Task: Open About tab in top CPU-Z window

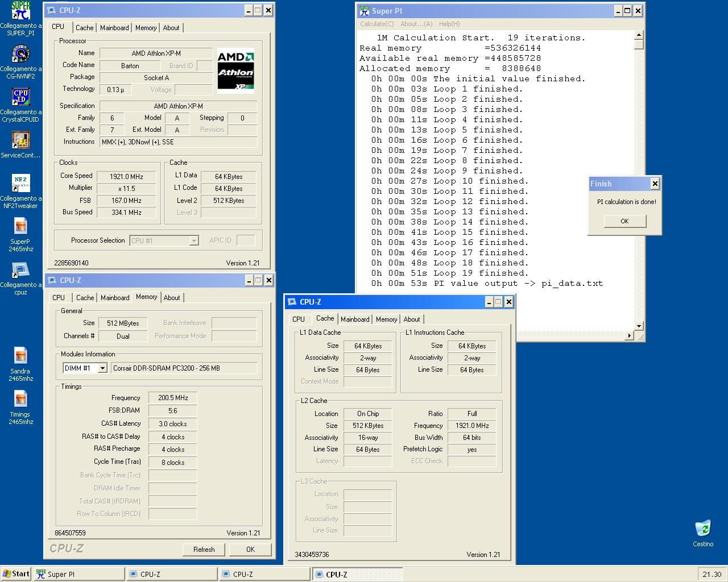Action: (x=171, y=28)
